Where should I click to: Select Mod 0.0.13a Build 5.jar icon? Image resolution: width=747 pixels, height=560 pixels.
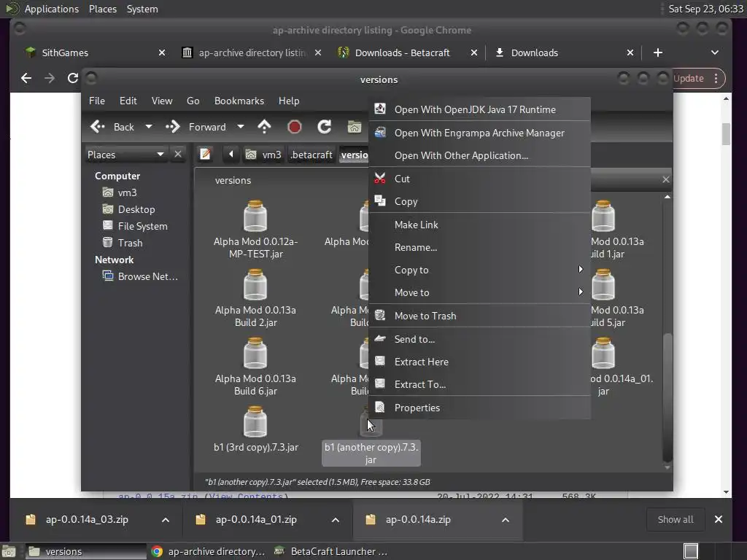(x=603, y=285)
